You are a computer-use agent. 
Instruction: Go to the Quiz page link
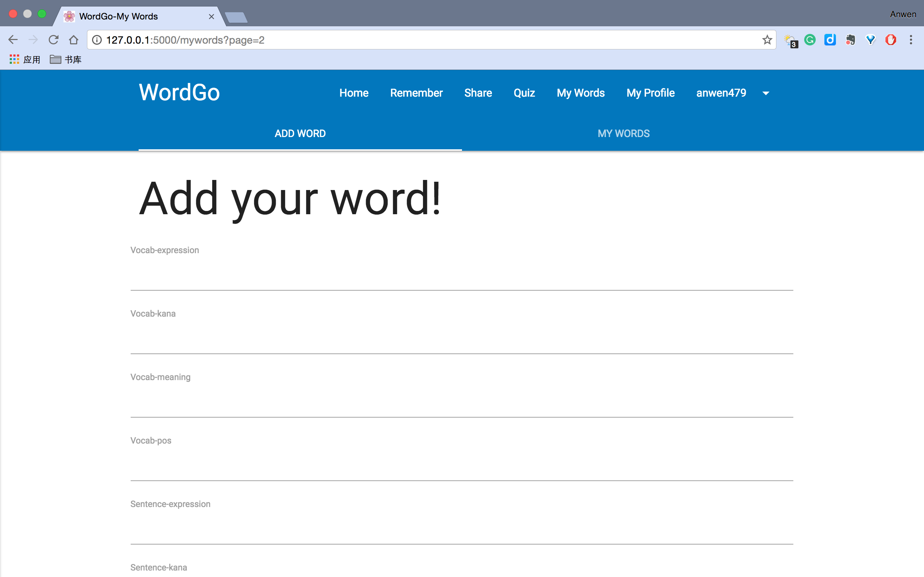click(x=524, y=93)
